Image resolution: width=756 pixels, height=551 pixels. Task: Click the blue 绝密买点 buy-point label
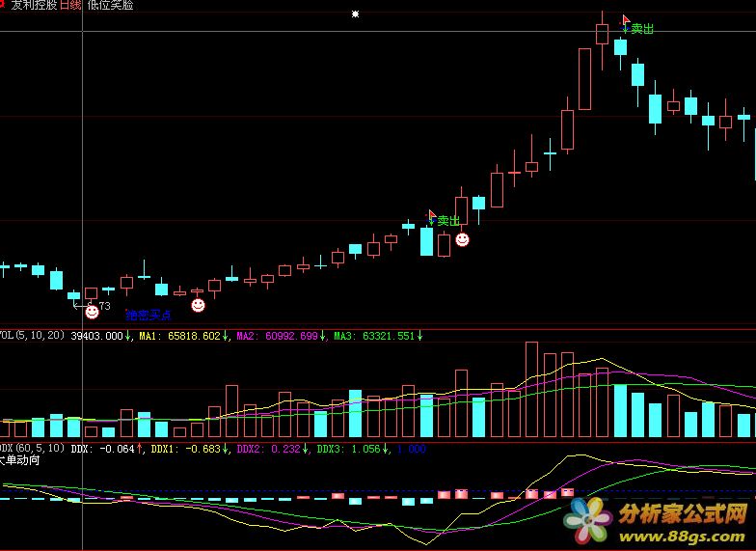coord(148,315)
